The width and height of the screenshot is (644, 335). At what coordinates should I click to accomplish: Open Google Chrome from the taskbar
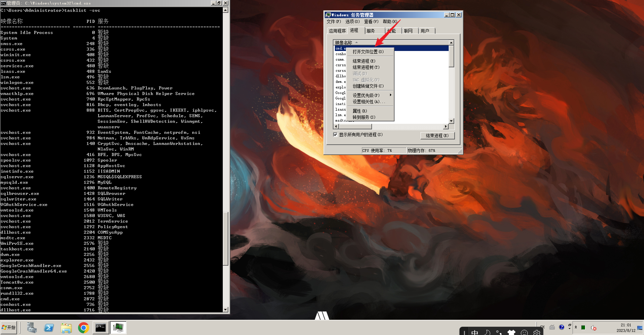83,327
